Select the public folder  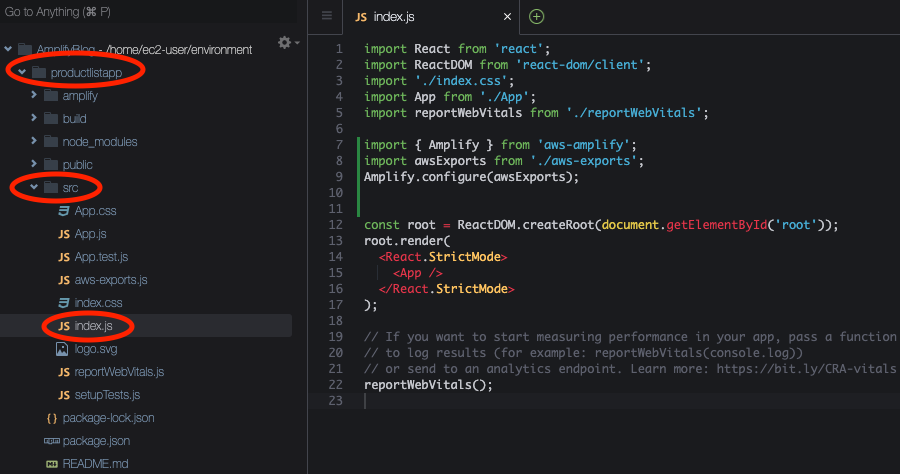[x=77, y=165]
